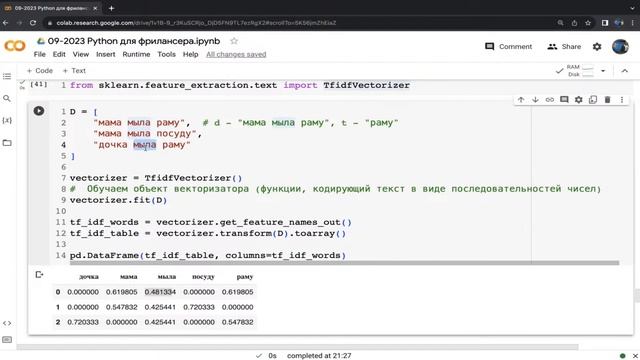640x360 pixels.
Task: Open cell editor settings gear
Action: (x=578, y=100)
